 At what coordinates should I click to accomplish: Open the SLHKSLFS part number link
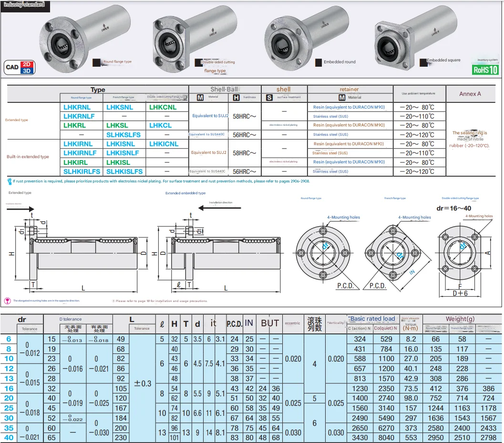(123, 135)
